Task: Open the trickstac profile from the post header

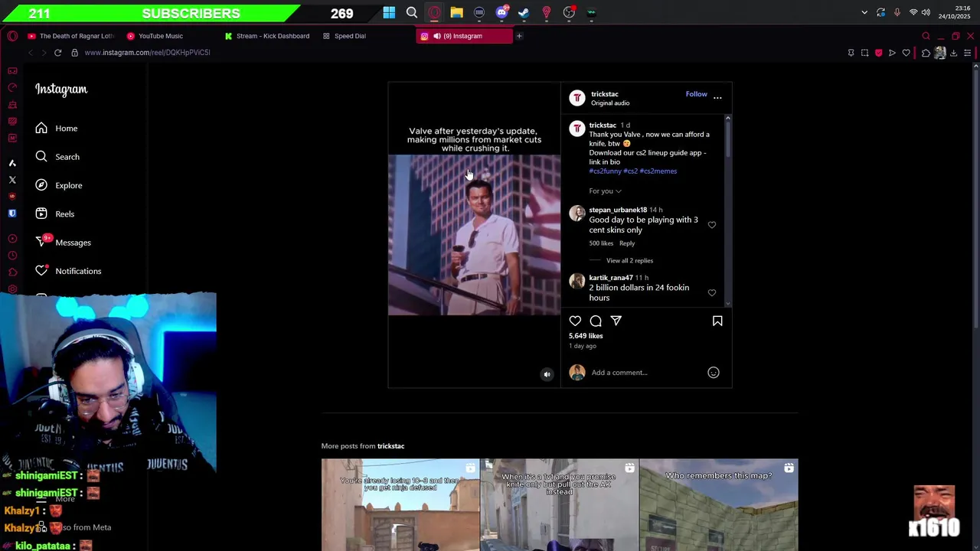Action: tap(605, 94)
